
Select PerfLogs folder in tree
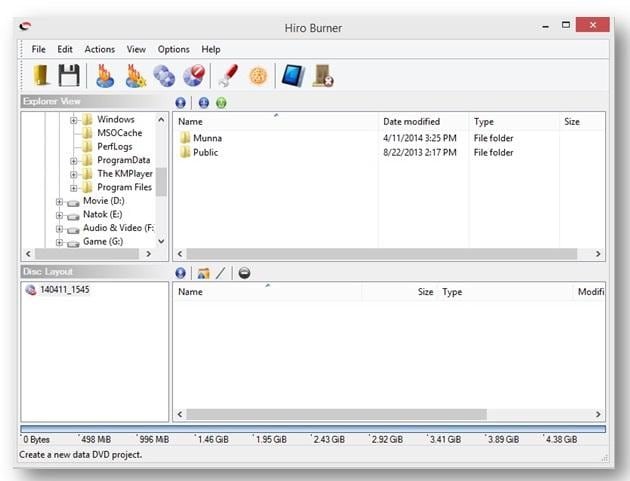pos(115,147)
